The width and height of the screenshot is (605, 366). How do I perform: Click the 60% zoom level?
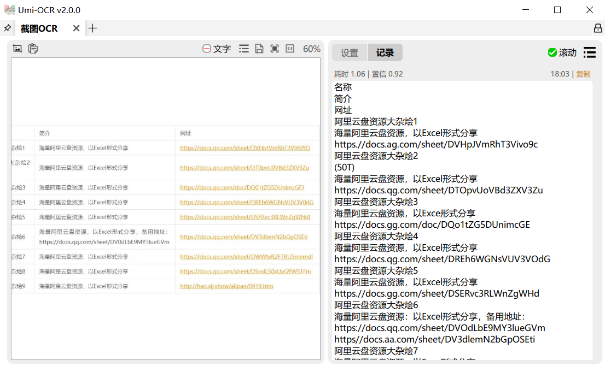[311, 49]
